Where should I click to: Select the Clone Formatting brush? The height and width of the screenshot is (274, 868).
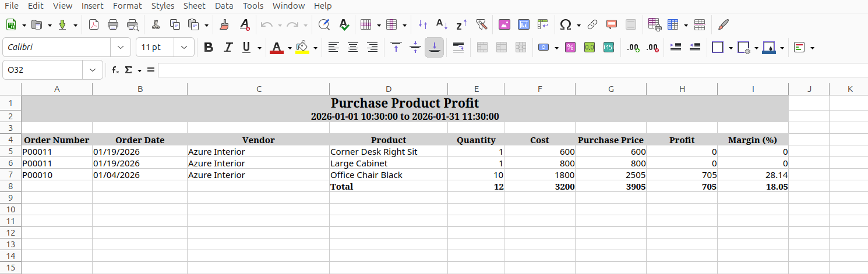pyautogui.click(x=225, y=25)
